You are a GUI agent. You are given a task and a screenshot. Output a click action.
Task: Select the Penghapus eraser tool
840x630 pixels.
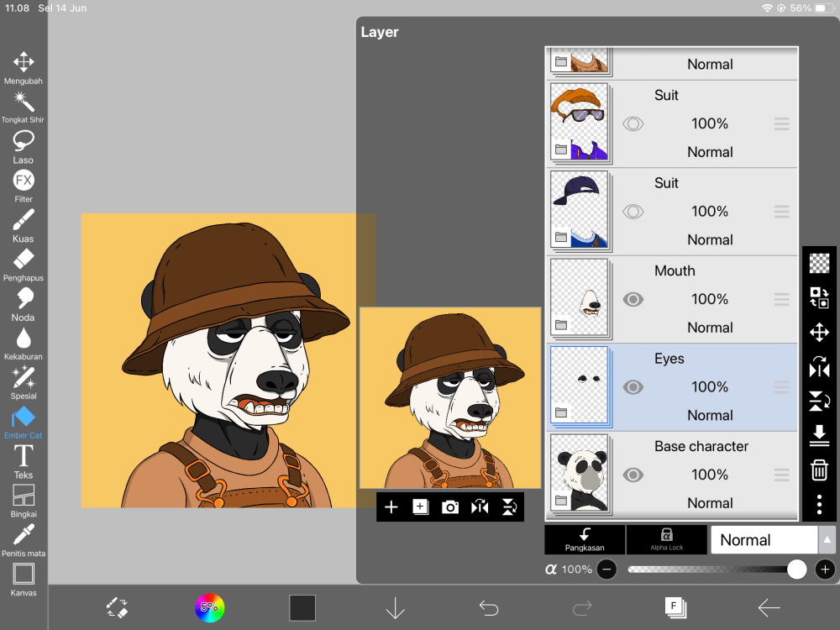click(23, 265)
